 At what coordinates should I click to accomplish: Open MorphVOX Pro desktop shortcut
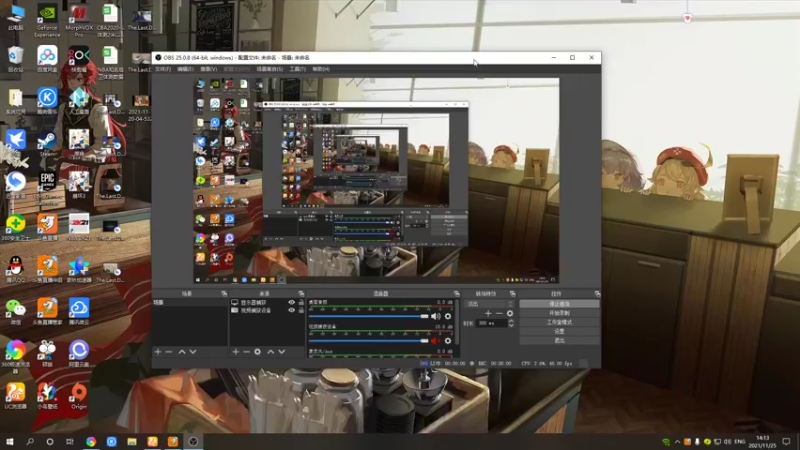pyautogui.click(x=79, y=20)
